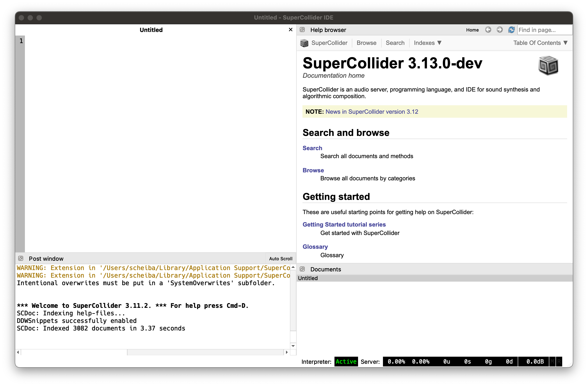This screenshot has height=386, width=588.
Task: Toggle Auto Scroll in the Post window
Action: 280,259
